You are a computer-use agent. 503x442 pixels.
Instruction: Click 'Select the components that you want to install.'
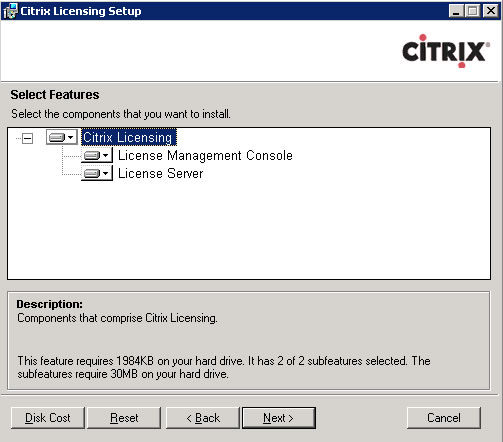point(121,114)
